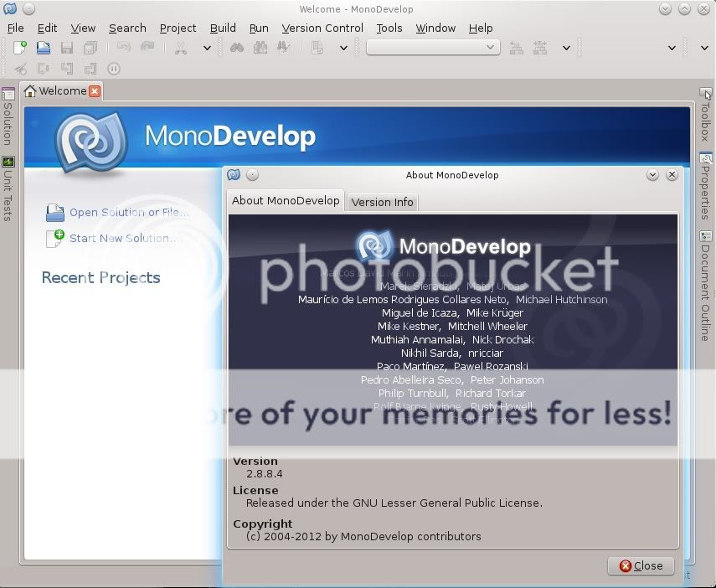The width and height of the screenshot is (716, 588).
Task: Click Open Solution or File link
Action: tap(129, 213)
